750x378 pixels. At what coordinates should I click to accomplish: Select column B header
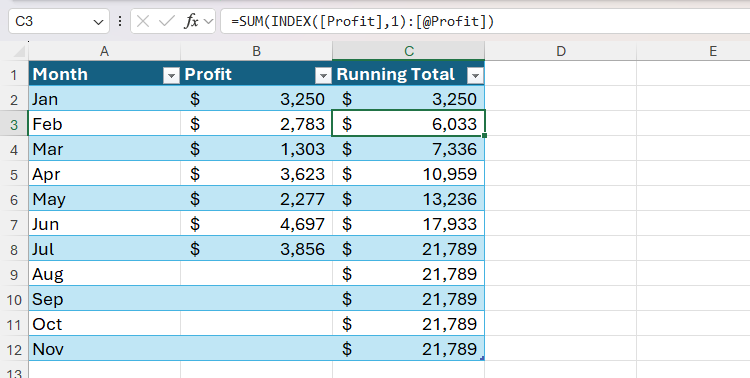pyautogui.click(x=256, y=51)
